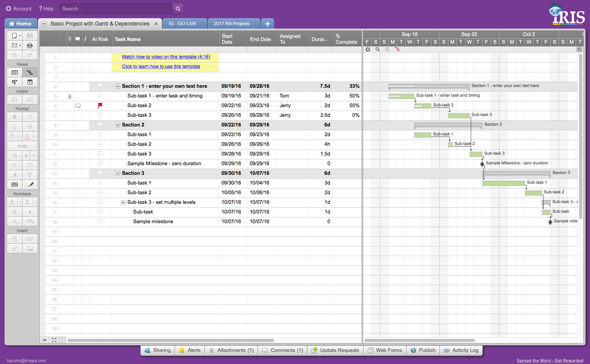Image resolution: width=590 pixels, height=364 pixels.
Task: Open the font size 10 dropdown
Action: (x=14, y=156)
